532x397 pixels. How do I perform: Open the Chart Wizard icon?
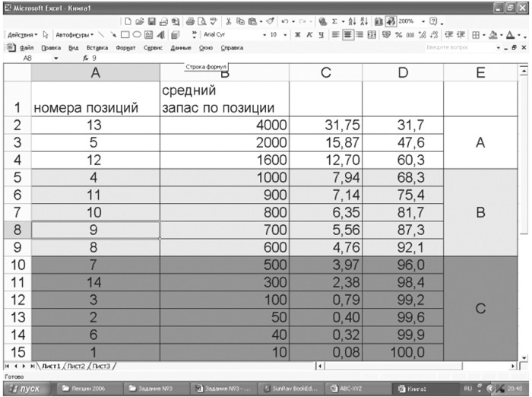(379, 22)
